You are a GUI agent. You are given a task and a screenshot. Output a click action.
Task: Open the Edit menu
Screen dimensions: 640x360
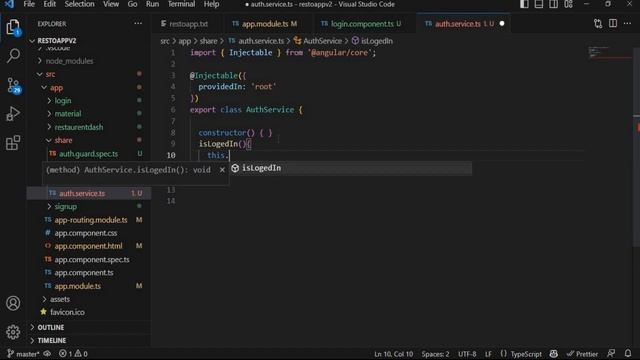point(49,4)
